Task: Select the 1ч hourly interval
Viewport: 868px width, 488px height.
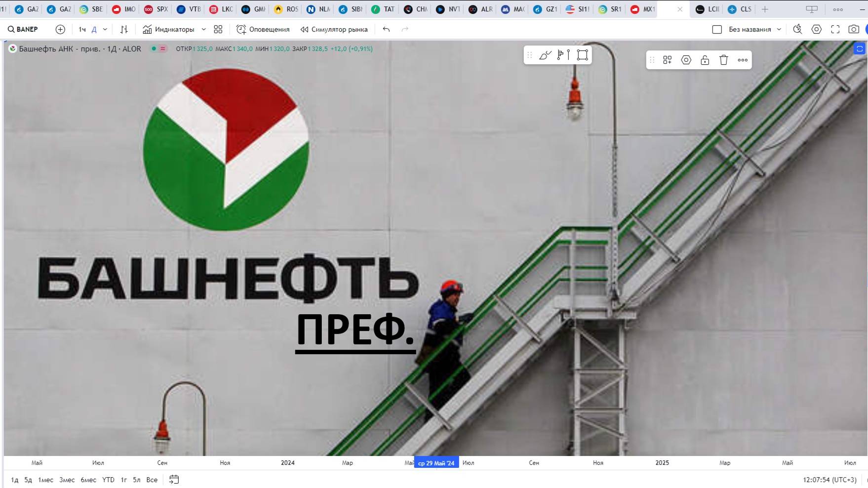Action: (82, 29)
